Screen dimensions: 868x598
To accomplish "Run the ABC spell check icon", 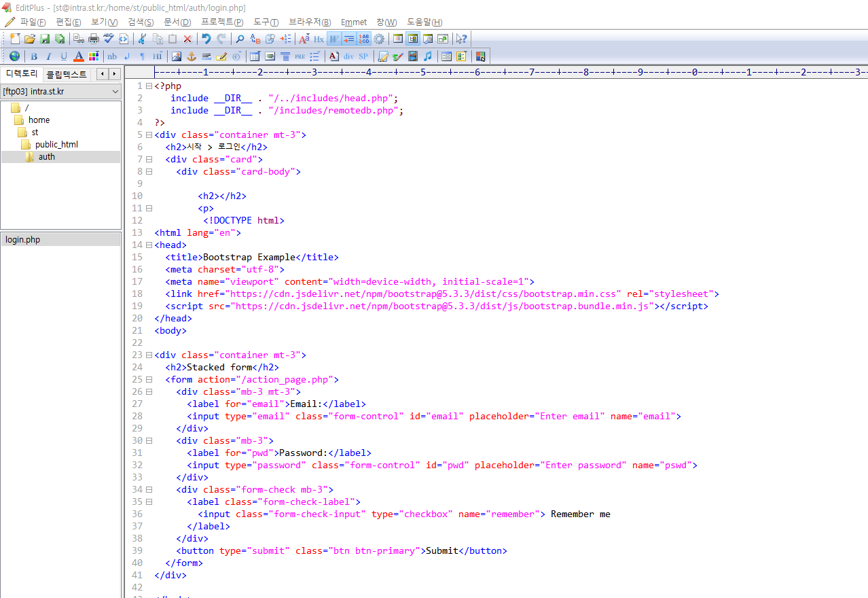I will [109, 39].
